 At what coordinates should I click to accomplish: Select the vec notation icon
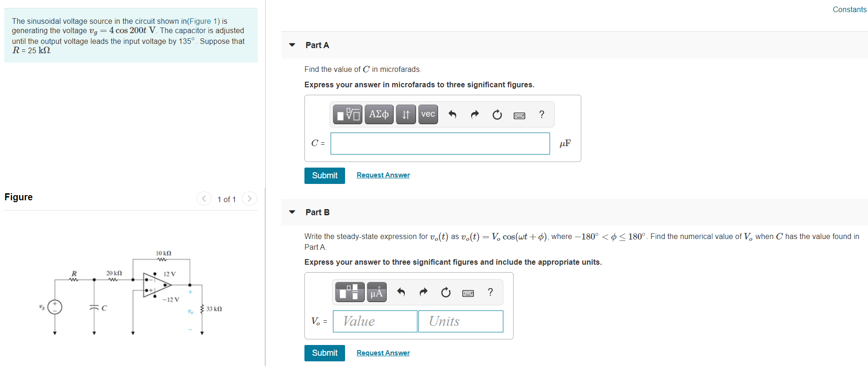point(428,114)
